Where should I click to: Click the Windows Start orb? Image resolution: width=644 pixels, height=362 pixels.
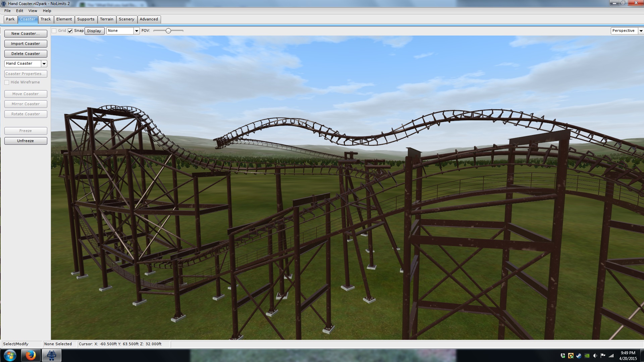[10, 355]
